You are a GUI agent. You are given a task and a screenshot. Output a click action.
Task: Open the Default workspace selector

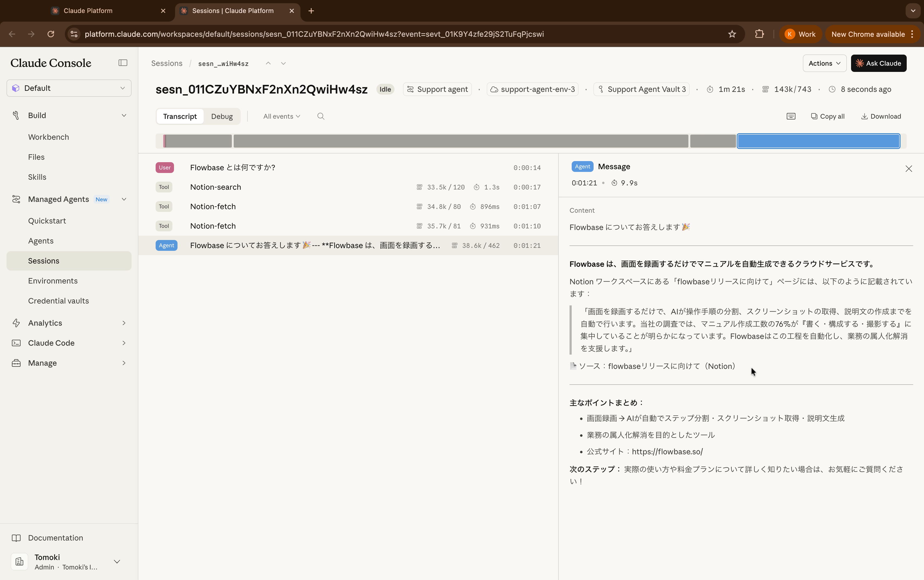69,88
